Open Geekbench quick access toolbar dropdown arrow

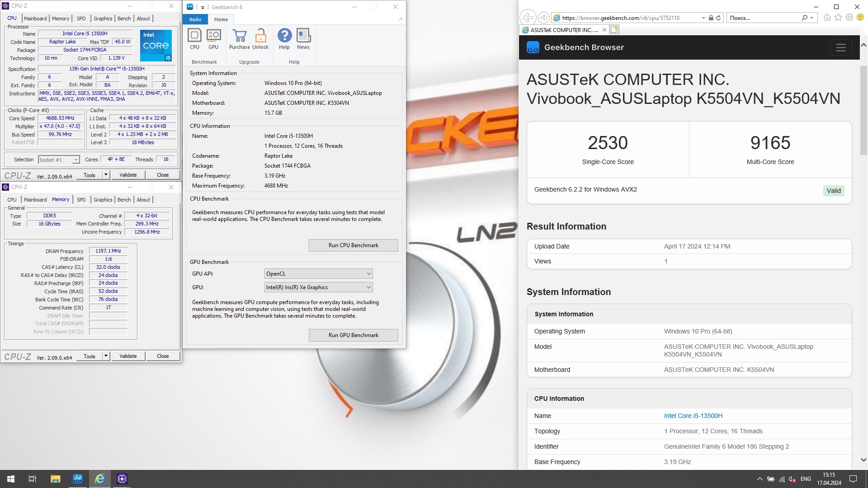[x=203, y=7]
